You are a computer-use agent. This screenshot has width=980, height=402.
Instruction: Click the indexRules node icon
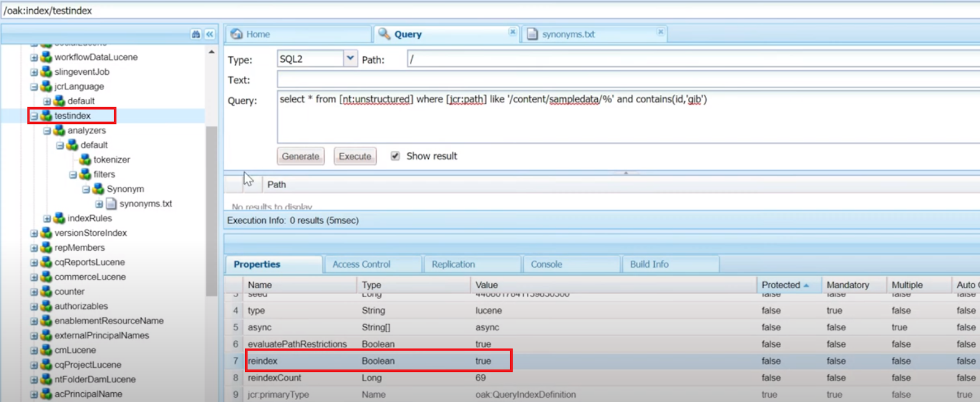pyautogui.click(x=59, y=218)
